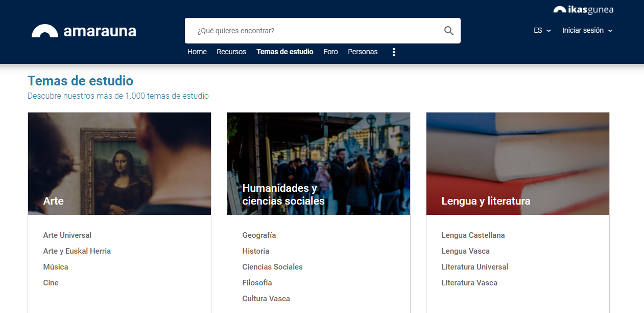
Task: Select the Temas de estudio tab
Action: (285, 52)
